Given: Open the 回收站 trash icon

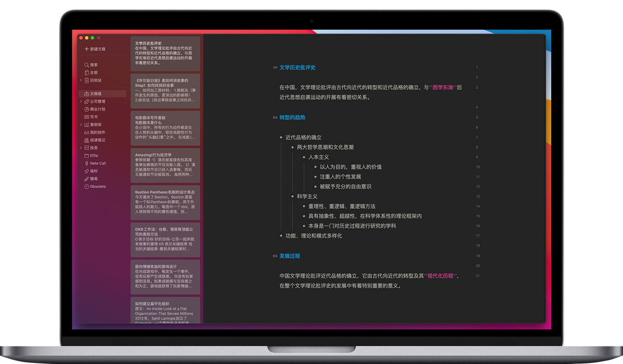Looking at the screenshot, I should pos(86,79).
